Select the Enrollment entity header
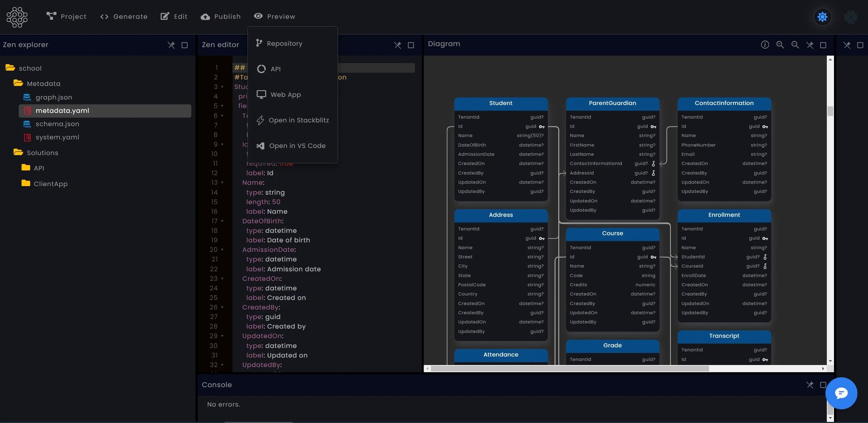Viewport: 868px width, 423px height. (724, 215)
